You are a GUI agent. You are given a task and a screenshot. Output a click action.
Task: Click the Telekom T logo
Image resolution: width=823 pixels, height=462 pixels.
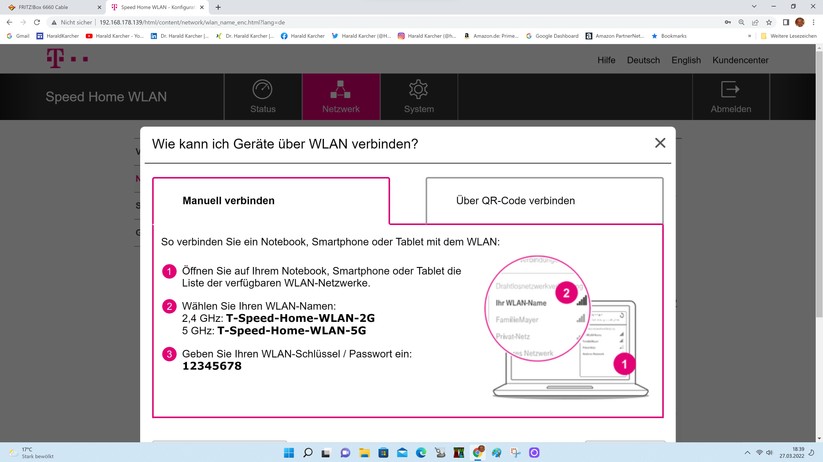(x=55, y=58)
